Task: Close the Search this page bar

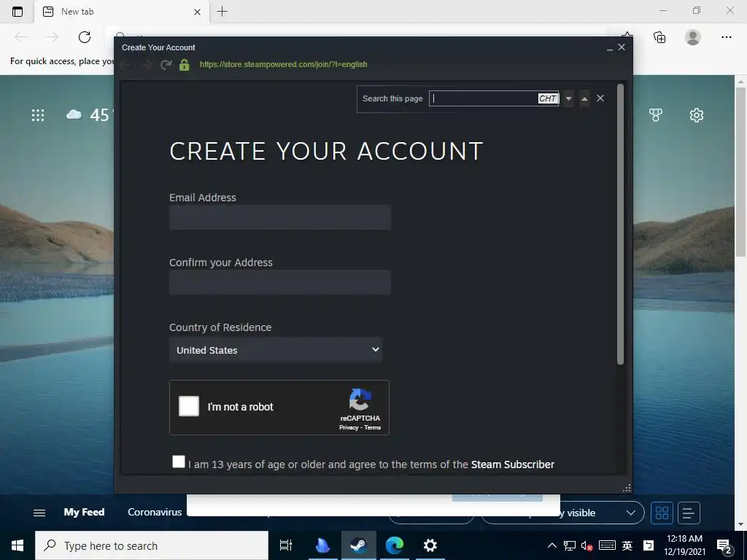Action: [x=600, y=98]
